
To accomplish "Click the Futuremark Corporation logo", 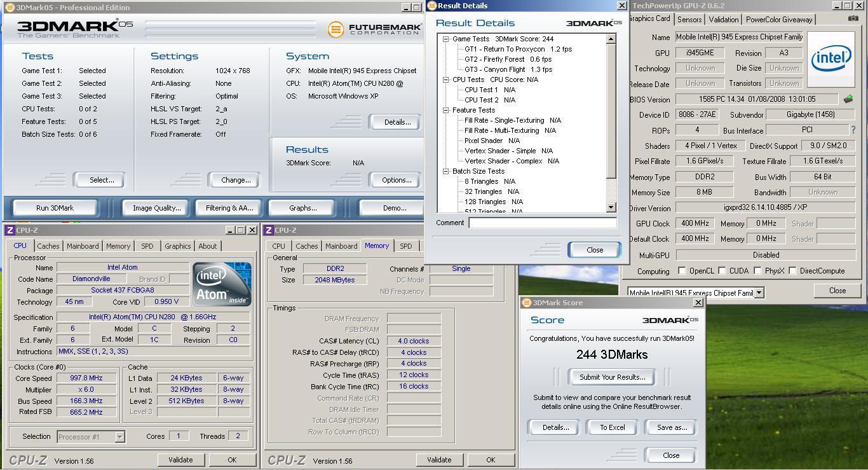I will click(x=375, y=29).
